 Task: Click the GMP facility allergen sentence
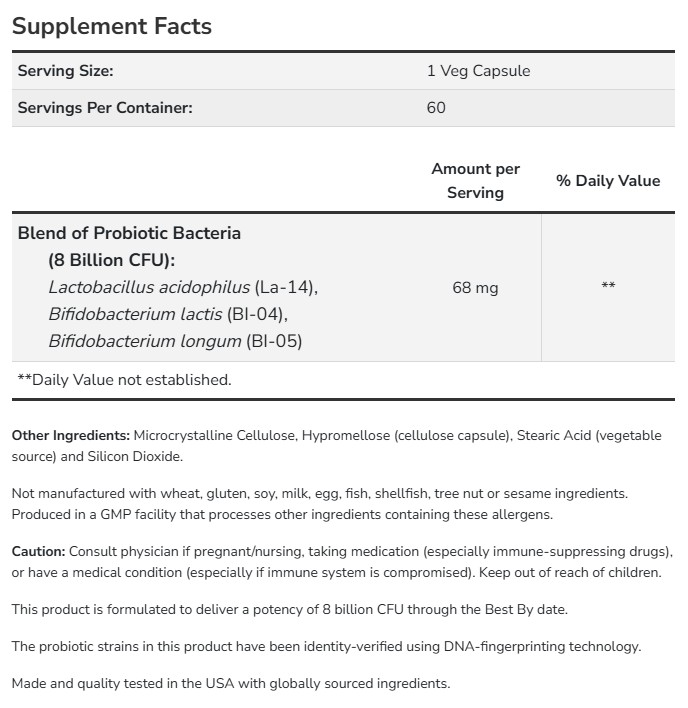[282, 514]
